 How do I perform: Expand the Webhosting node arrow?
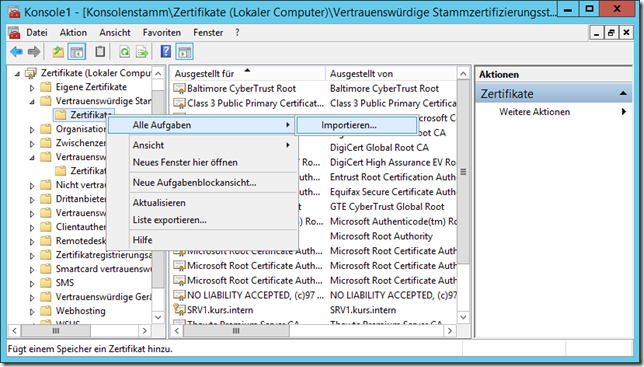(x=32, y=312)
